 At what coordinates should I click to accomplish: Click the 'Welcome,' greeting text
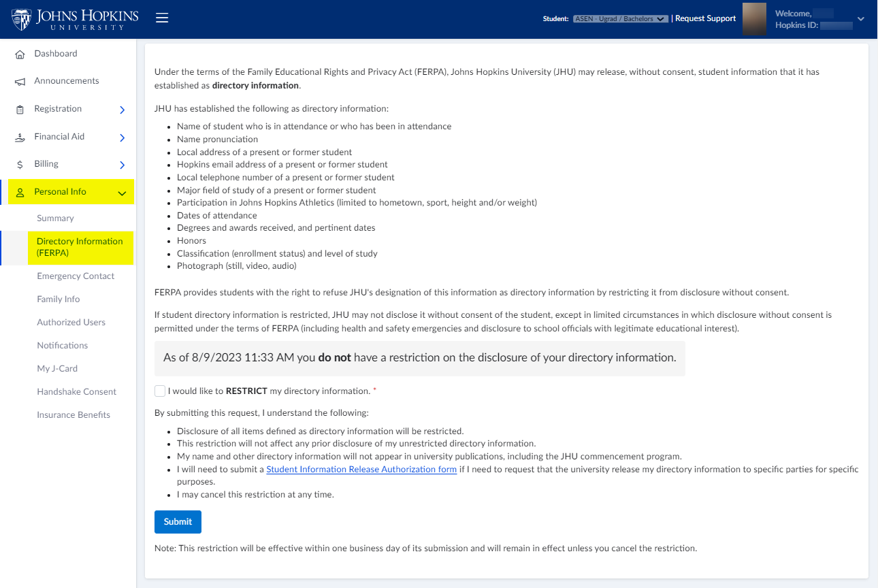[x=794, y=14]
